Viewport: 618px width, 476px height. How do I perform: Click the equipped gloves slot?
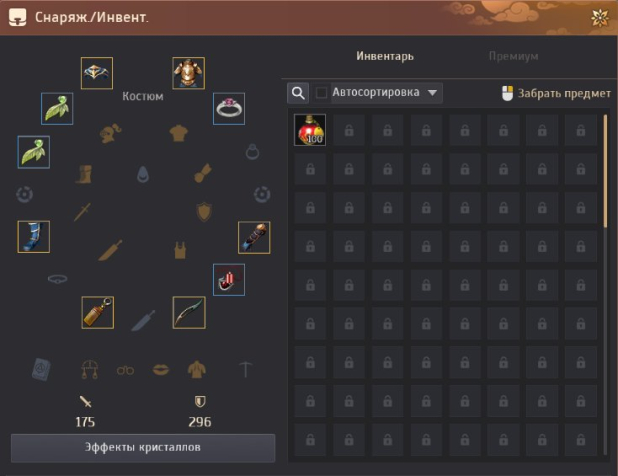coord(254,238)
